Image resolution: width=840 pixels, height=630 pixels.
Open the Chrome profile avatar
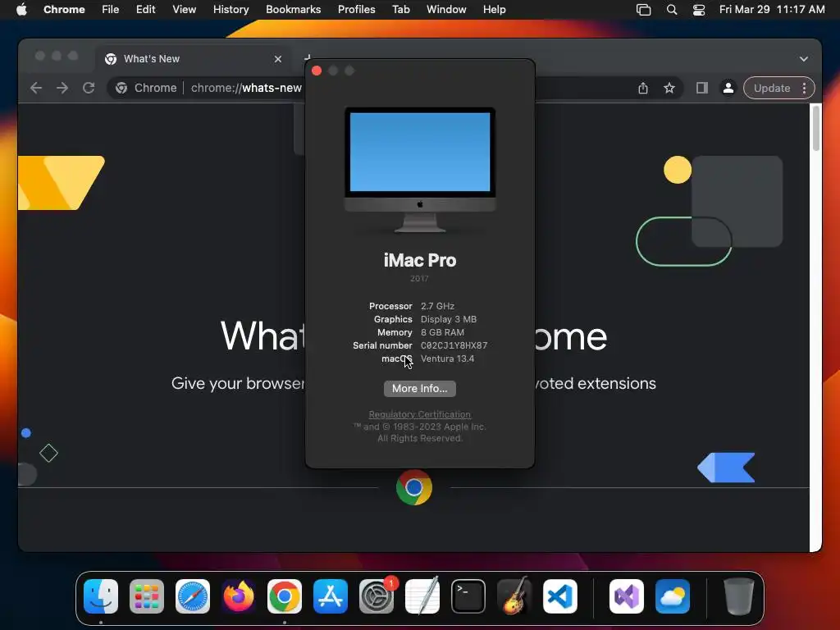tap(728, 89)
